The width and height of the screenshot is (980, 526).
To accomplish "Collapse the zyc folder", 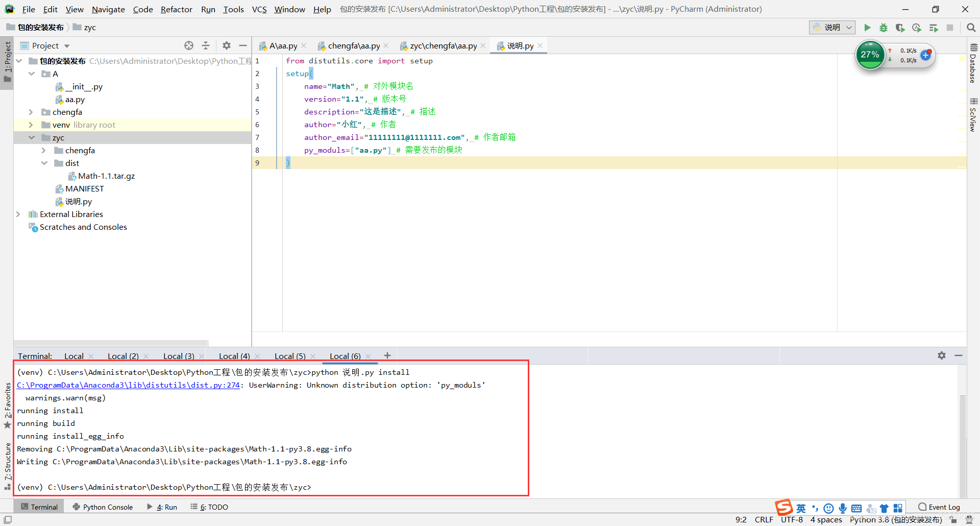I will [32, 137].
